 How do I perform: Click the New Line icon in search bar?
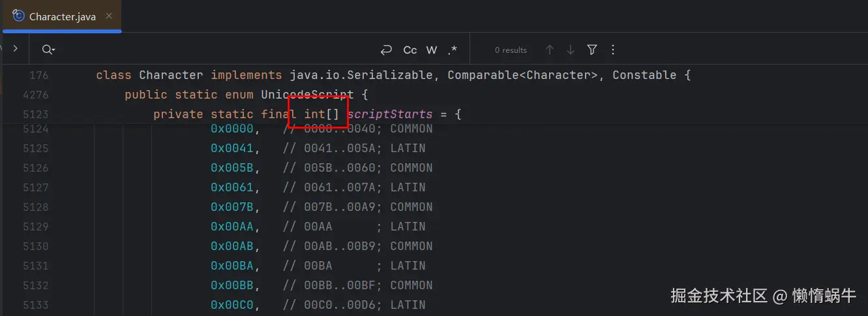pos(386,50)
